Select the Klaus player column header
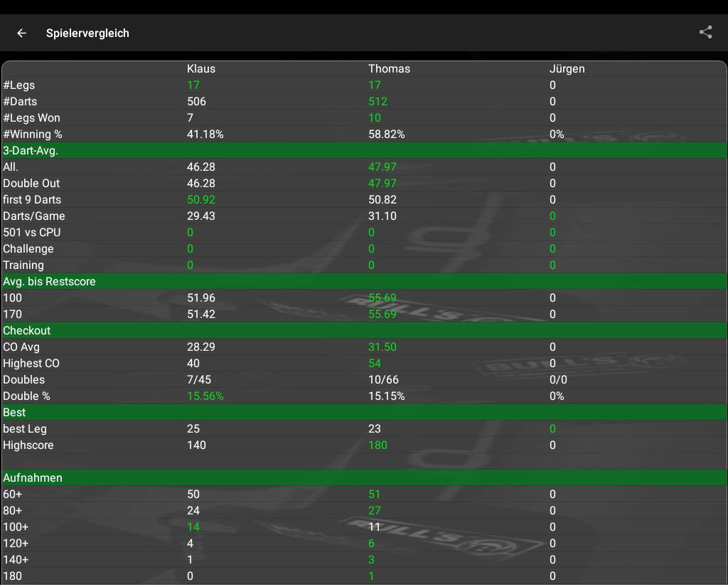 [200, 69]
